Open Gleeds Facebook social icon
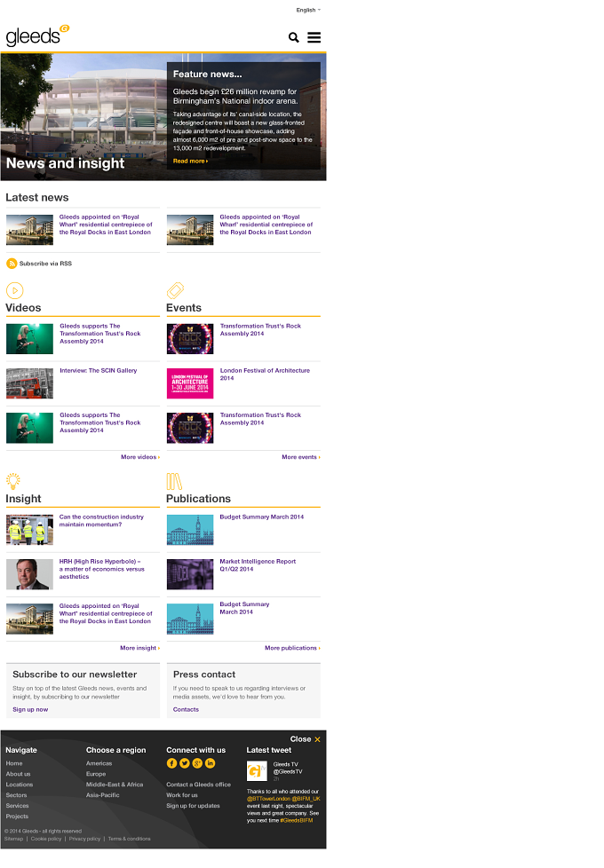Image resolution: width=604 pixels, height=868 pixels. pyautogui.click(x=171, y=763)
